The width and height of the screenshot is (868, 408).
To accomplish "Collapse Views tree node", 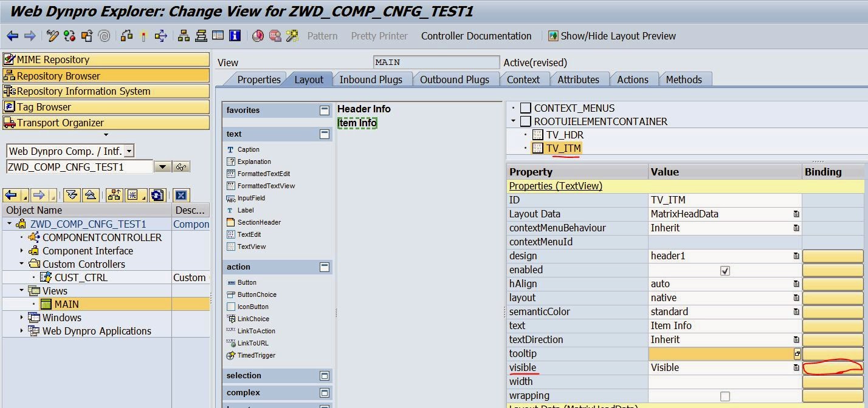I will [x=22, y=291].
